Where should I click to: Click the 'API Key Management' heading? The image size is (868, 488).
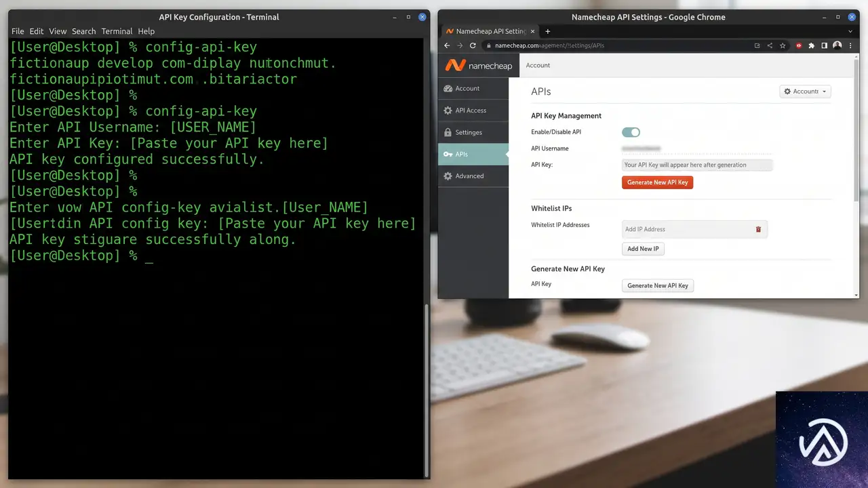(x=566, y=116)
